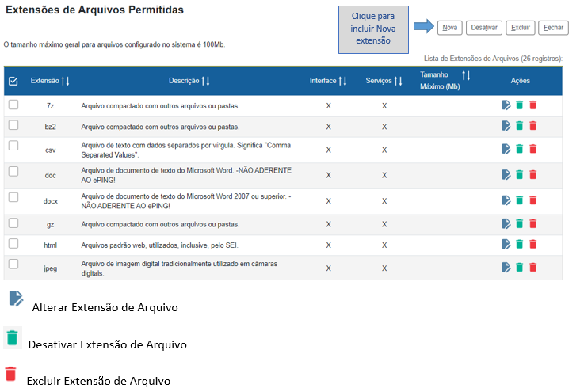The height and width of the screenshot is (392, 584).
Task: Sort by the Descrição column arrows
Action: point(205,81)
